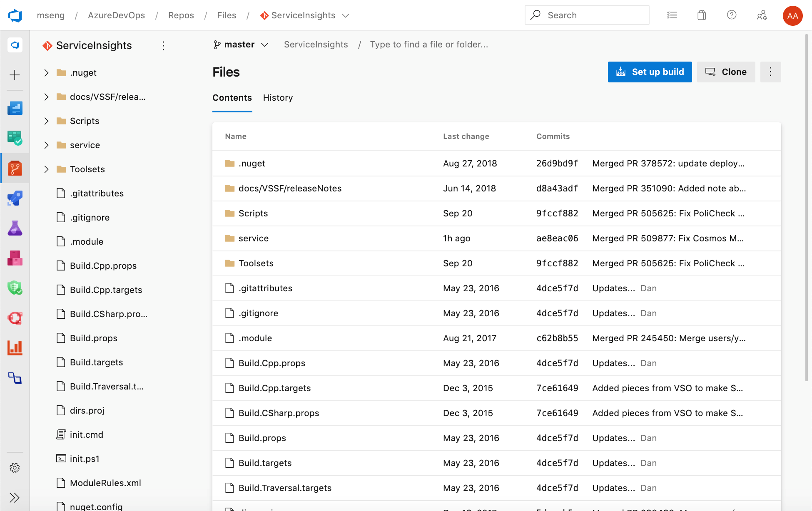This screenshot has height=511, width=812.
Task: Click the Settings gear icon
Action: coord(15,467)
